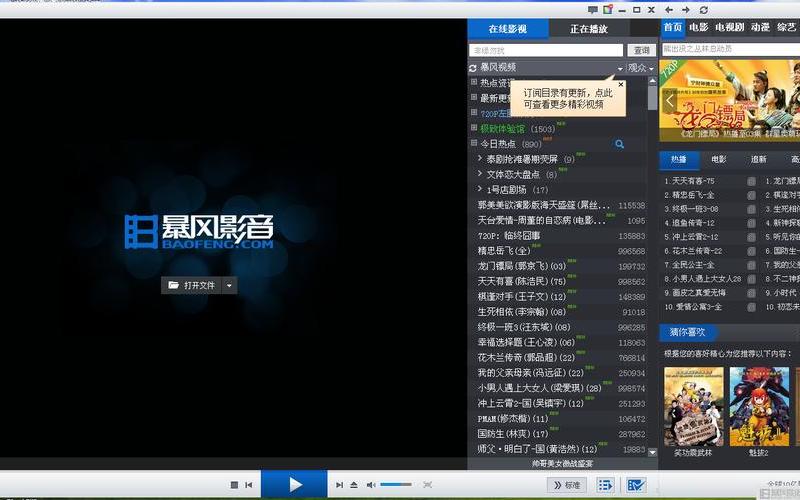800x500 pixels.
Task: Select the 追新 ranking tab
Action: [x=759, y=160]
